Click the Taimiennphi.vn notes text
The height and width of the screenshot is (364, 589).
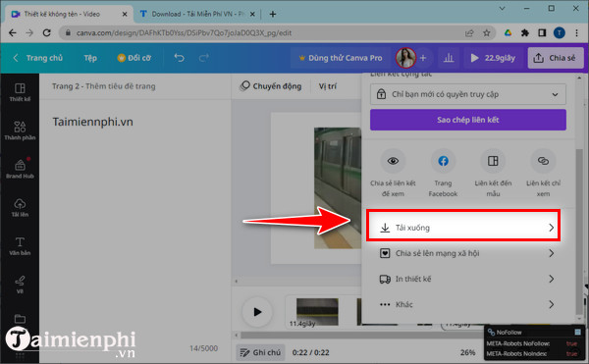(93, 122)
